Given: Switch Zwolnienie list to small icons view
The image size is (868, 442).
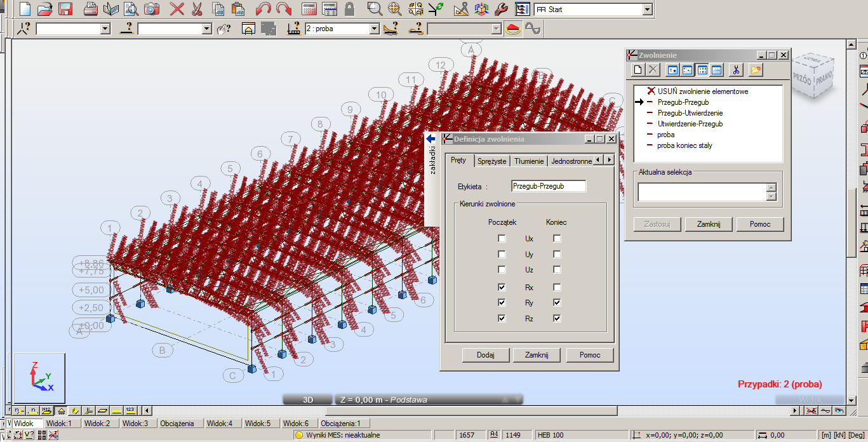Looking at the screenshot, I should [x=687, y=70].
